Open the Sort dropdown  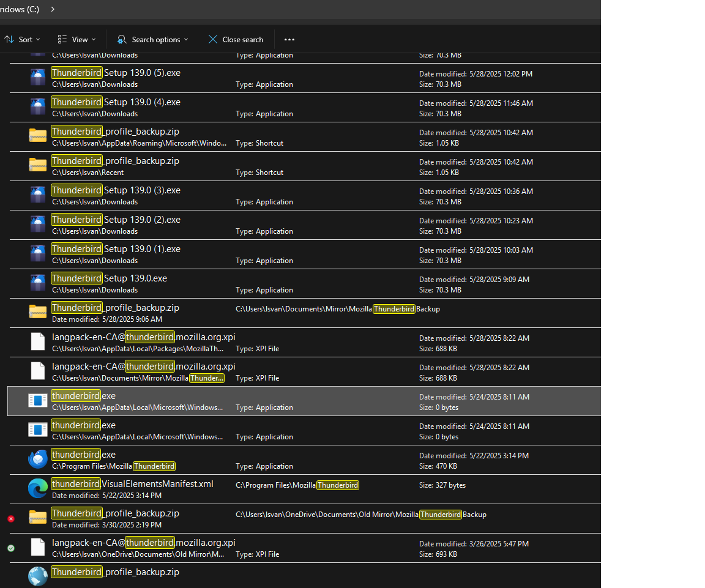[x=23, y=40]
